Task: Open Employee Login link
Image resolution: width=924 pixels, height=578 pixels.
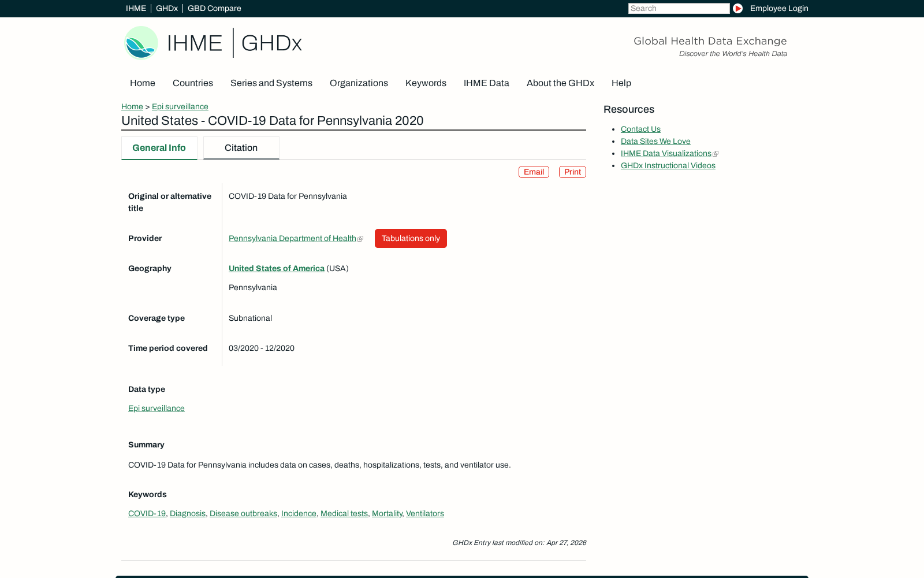Action: point(779,8)
